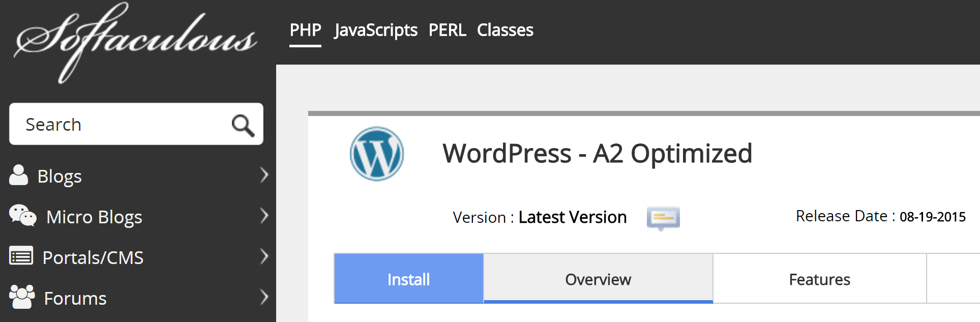This screenshot has width=980, height=322.
Task: Open the JavaScripts menu
Action: (376, 31)
